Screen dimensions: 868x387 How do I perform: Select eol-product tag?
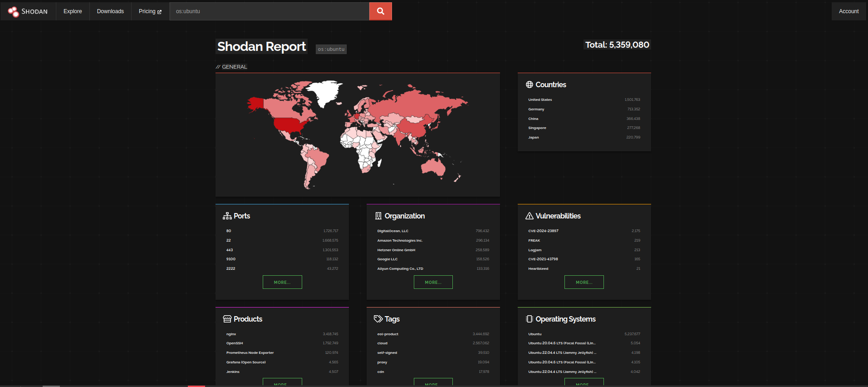(433, 334)
